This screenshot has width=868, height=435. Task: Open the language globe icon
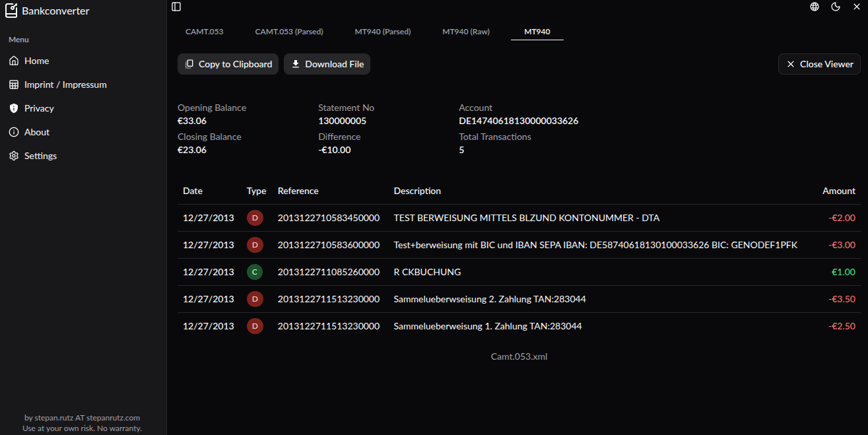click(x=815, y=7)
